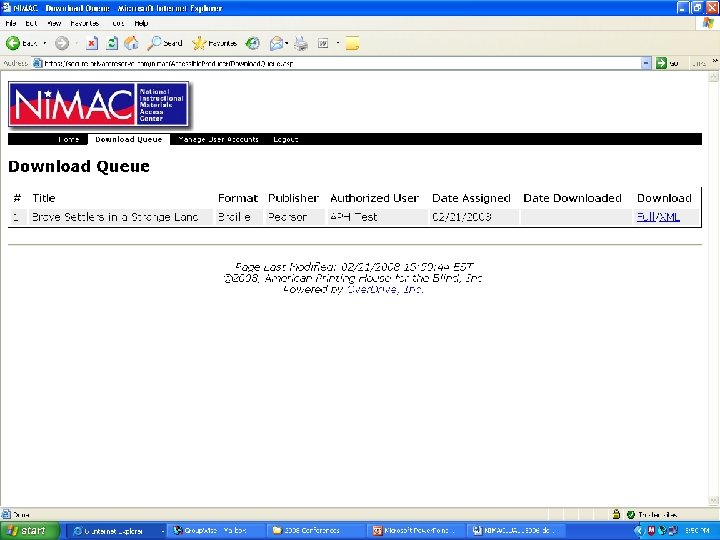Stop page loading with the red X icon
720x540 pixels.
click(92, 43)
